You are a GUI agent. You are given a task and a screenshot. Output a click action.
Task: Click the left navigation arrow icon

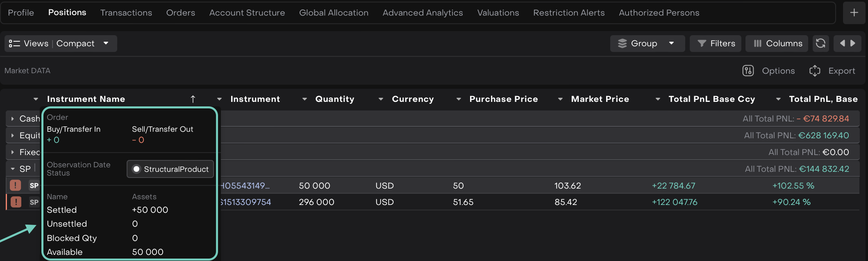pyautogui.click(x=842, y=43)
